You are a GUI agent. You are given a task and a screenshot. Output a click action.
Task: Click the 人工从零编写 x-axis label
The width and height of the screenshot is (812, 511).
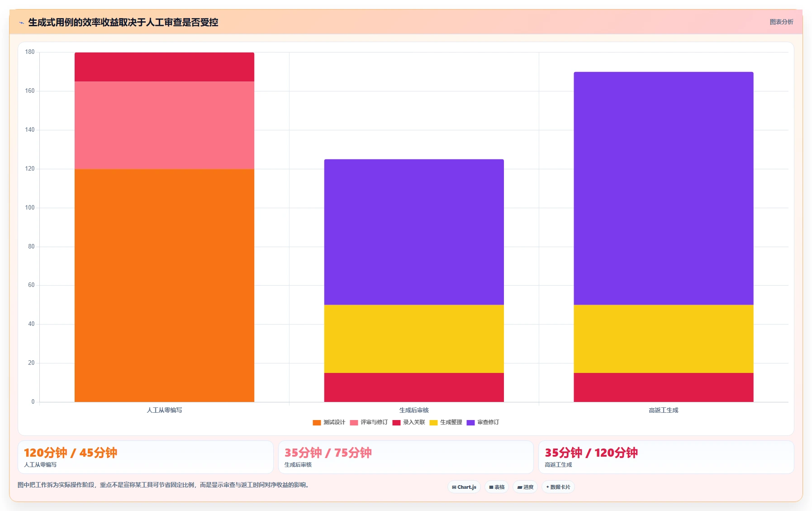coord(164,410)
